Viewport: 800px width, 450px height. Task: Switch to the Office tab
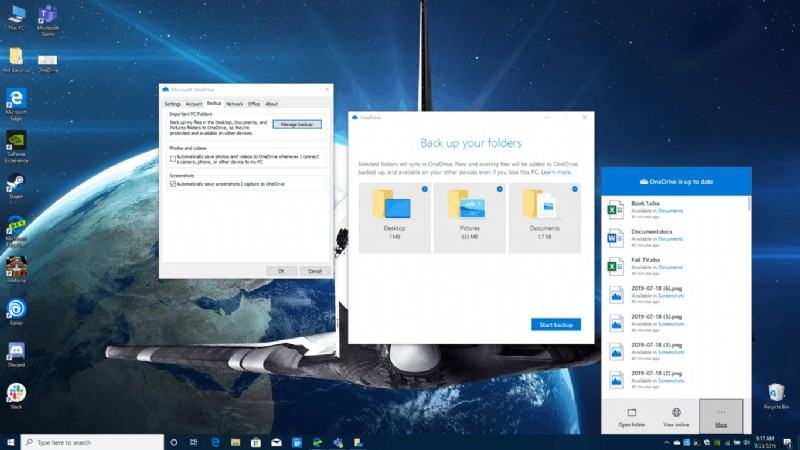click(254, 104)
